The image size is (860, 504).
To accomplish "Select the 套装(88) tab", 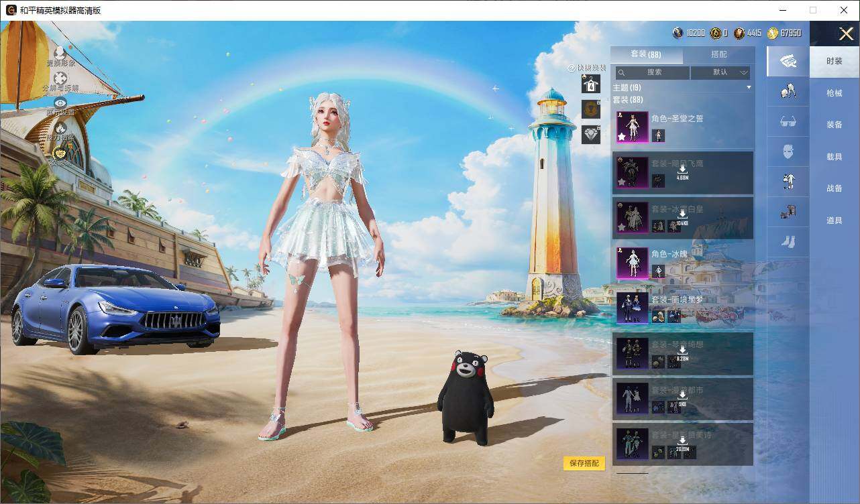I will click(646, 54).
